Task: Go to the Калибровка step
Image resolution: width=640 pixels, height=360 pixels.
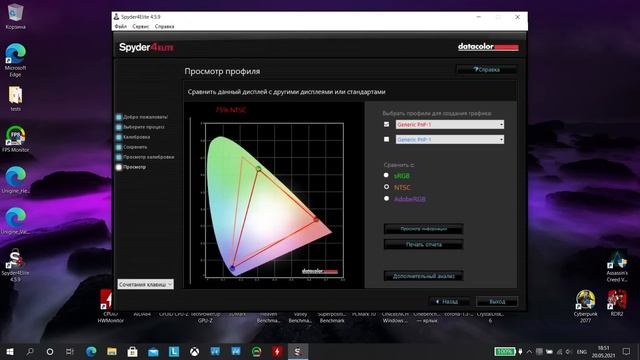Action: 133,137
